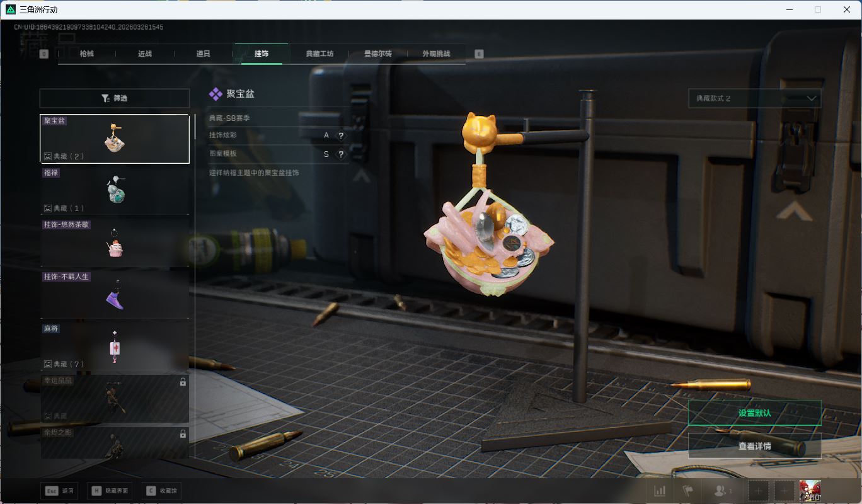Click the 查看详情 button

754,446
